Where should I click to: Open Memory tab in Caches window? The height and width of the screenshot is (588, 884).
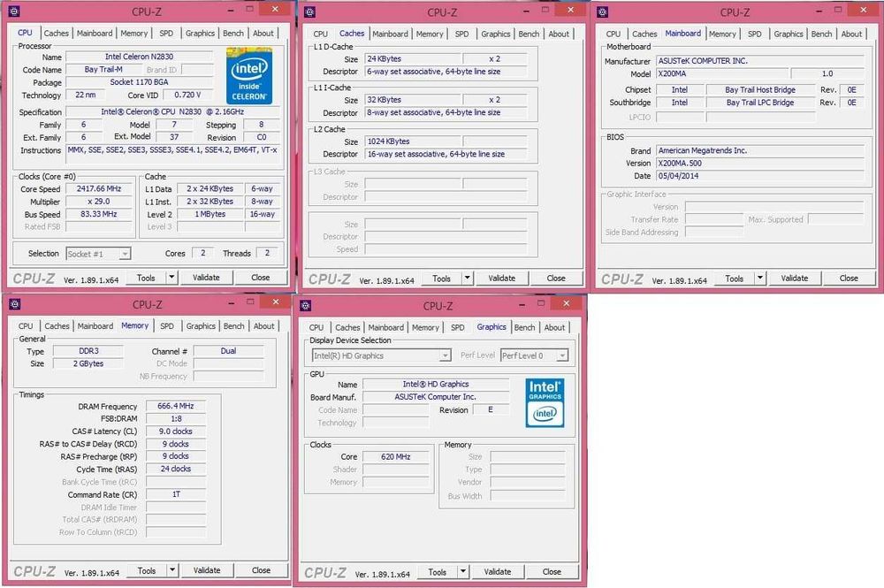coord(430,34)
